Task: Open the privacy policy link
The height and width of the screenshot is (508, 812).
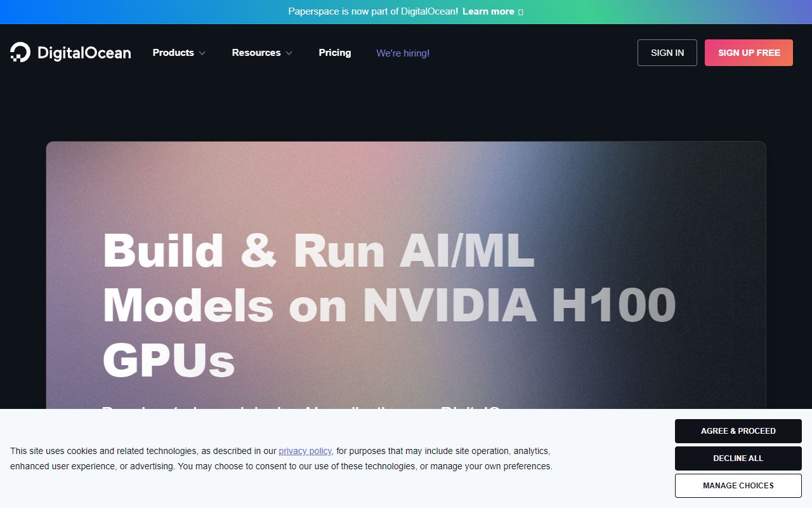Action: click(x=305, y=451)
